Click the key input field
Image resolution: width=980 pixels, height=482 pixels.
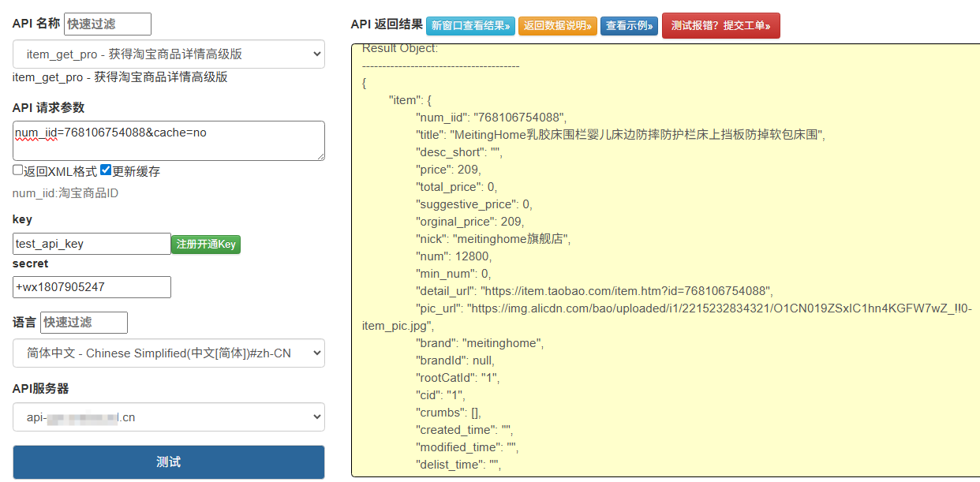point(92,244)
